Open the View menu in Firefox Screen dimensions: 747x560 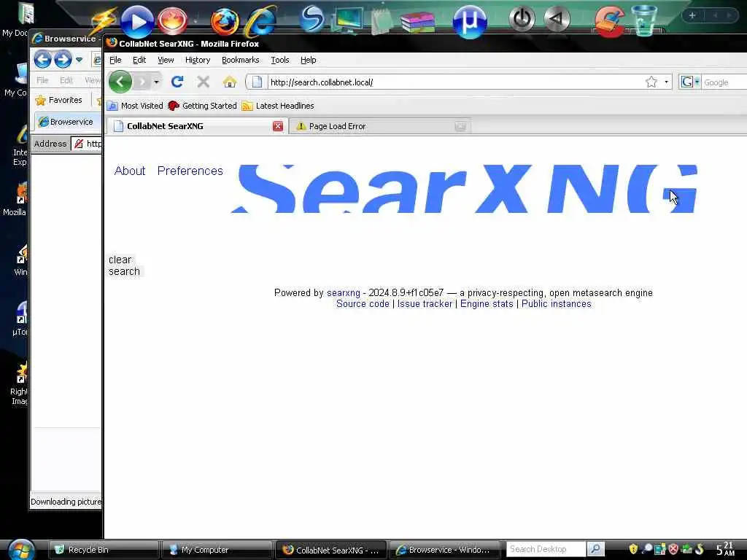[x=166, y=60]
